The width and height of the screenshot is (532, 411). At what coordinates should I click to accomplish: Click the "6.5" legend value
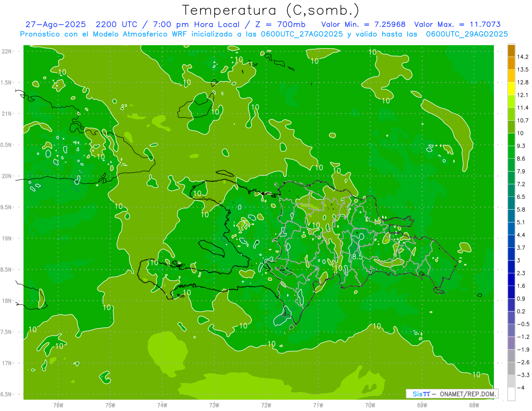pos(521,197)
